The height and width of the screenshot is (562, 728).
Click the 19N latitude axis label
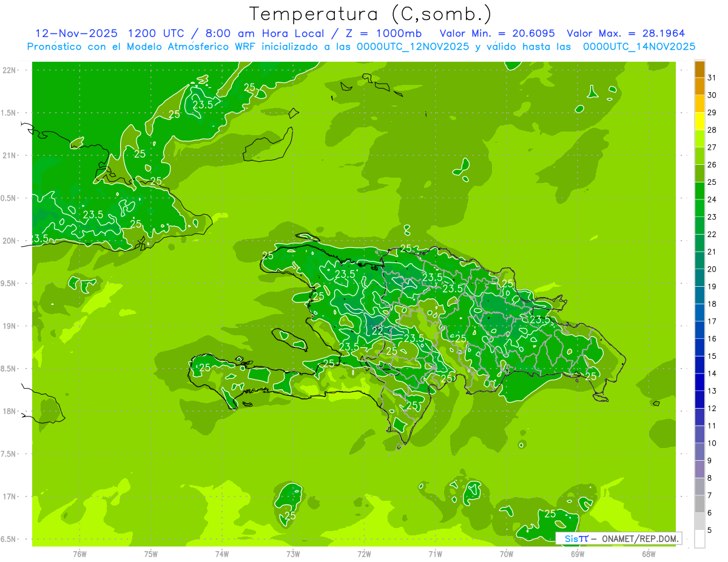click(x=10, y=326)
